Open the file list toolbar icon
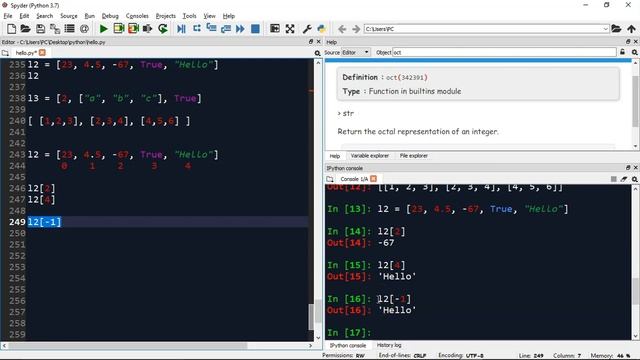Image resolution: width=640 pixels, height=360 pixels. 69,29
